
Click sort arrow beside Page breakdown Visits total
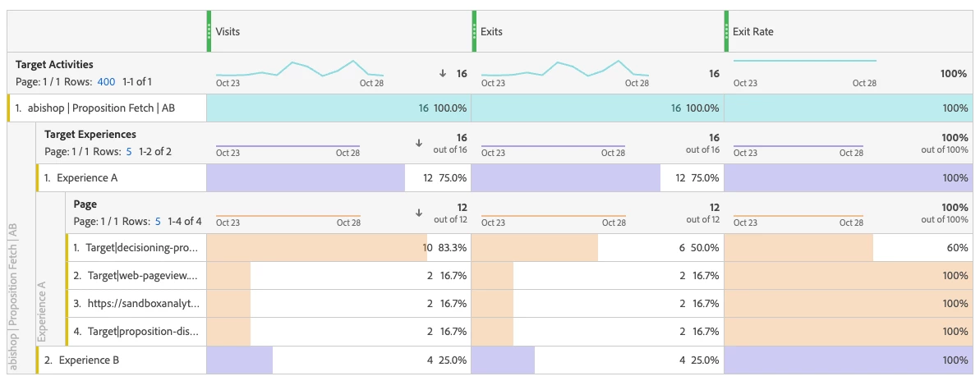[x=419, y=213]
